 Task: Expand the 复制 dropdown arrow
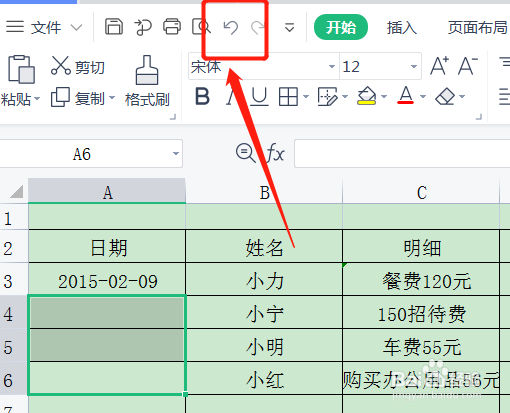coord(112,98)
